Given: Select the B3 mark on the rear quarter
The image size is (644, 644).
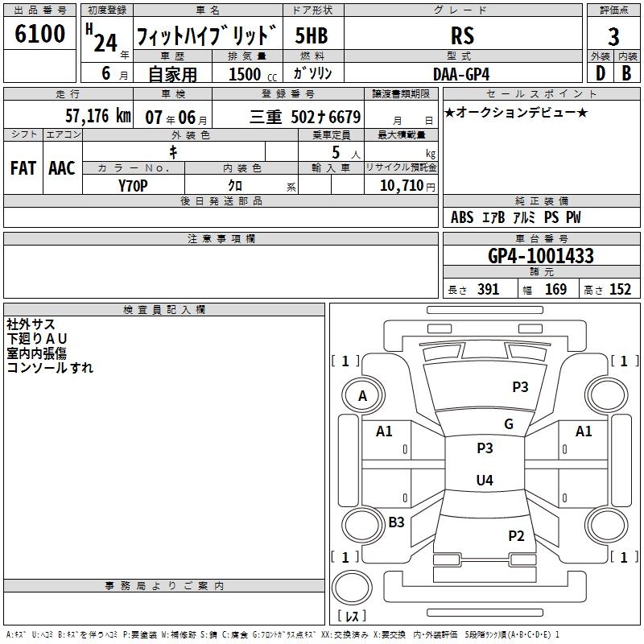Looking at the screenshot, I should coord(396,522).
